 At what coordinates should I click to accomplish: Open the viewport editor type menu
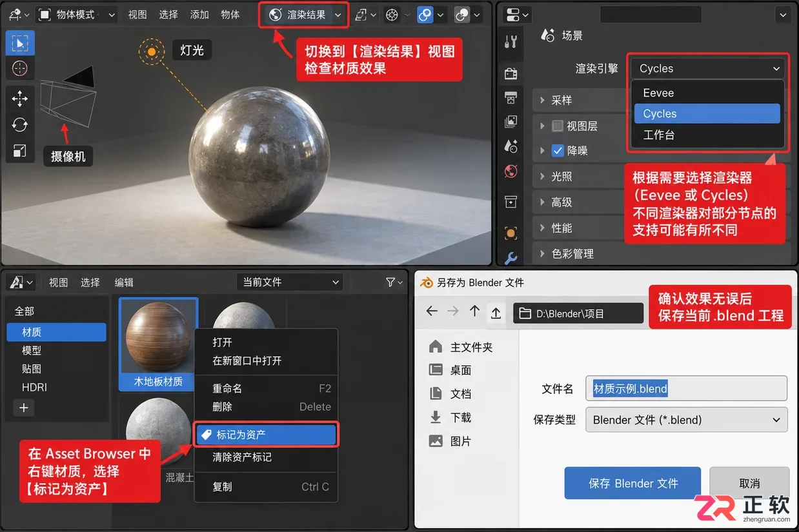[18, 14]
